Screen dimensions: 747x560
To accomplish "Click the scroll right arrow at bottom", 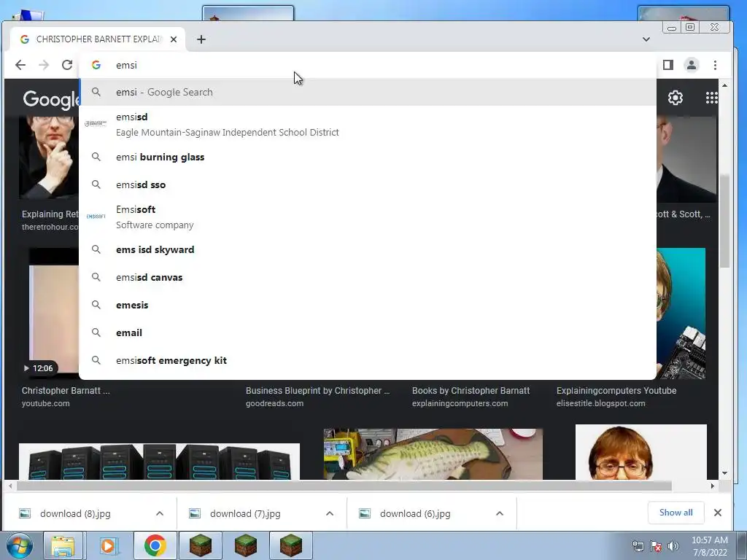I will pos(712,486).
